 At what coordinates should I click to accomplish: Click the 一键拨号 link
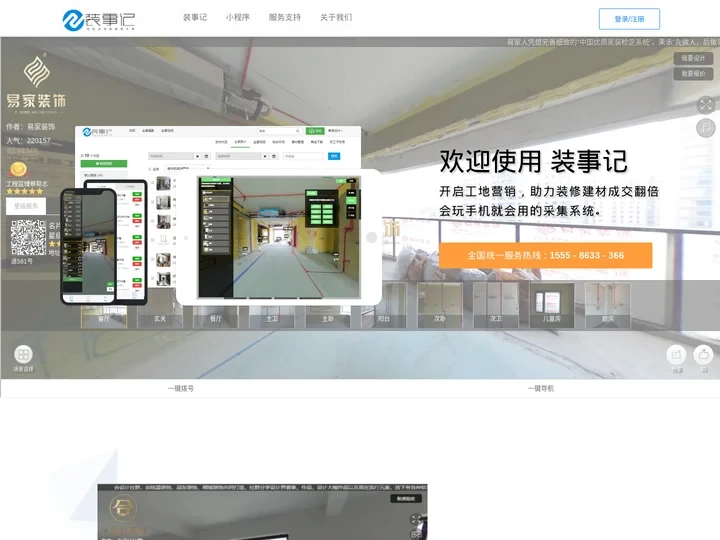[181, 388]
